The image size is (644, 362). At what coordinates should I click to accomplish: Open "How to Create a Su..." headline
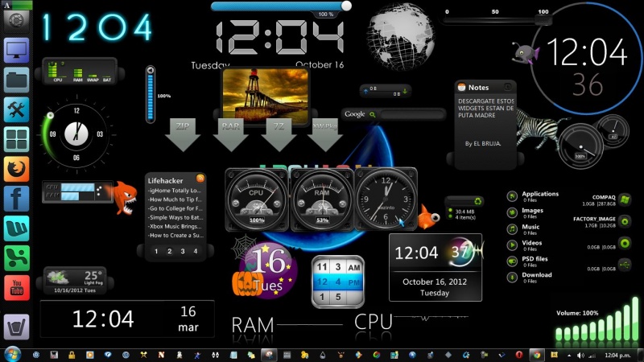point(175,236)
